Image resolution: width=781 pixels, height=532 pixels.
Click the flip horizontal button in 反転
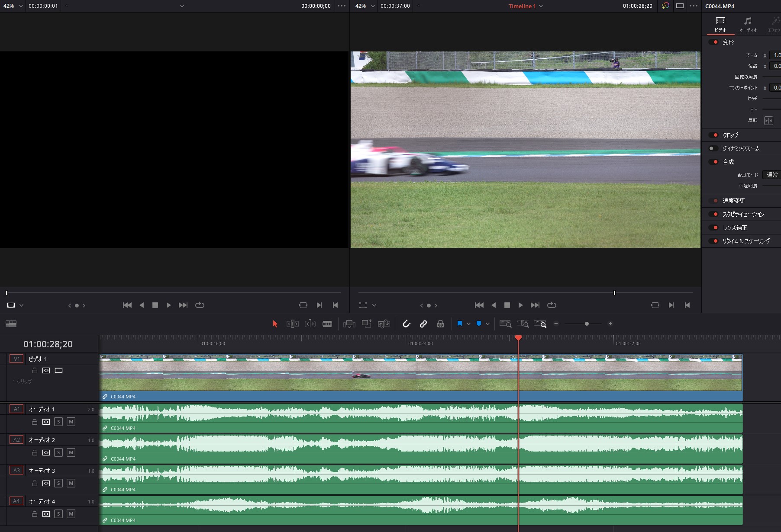[x=768, y=121]
